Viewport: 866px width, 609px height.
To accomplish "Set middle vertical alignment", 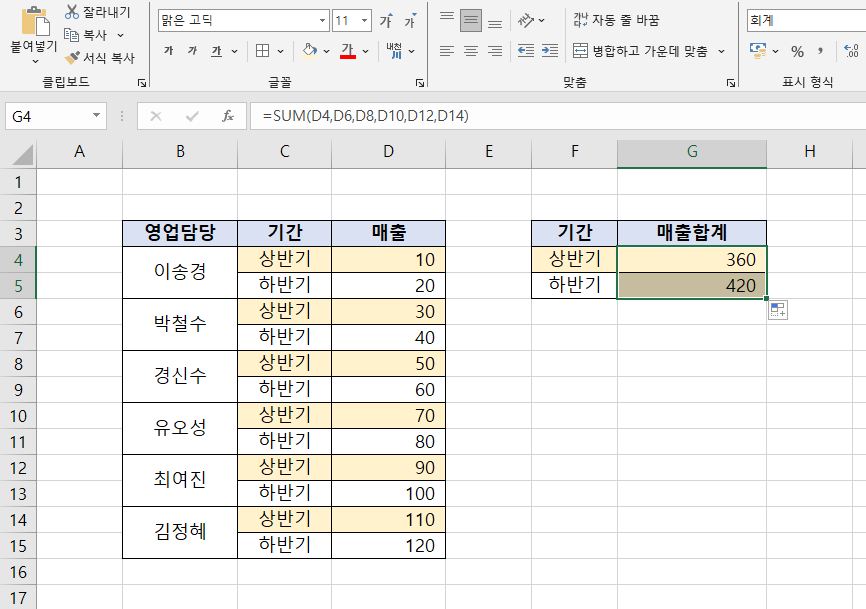I will coord(471,20).
